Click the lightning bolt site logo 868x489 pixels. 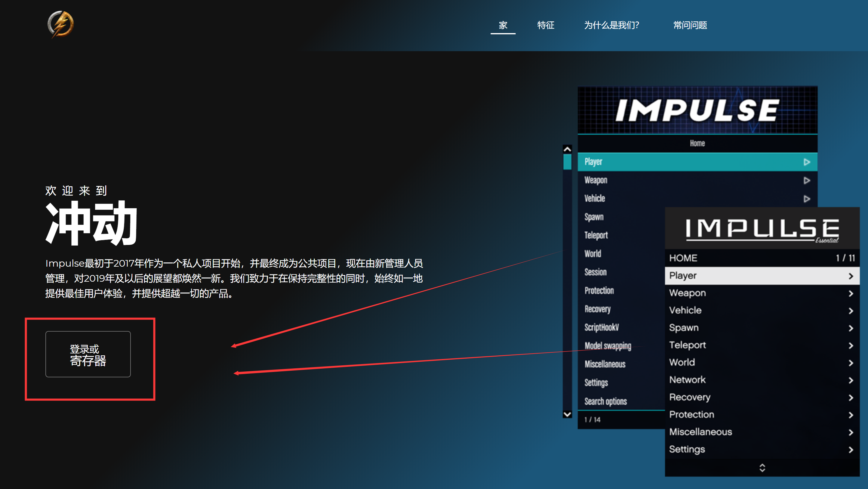tap(61, 24)
